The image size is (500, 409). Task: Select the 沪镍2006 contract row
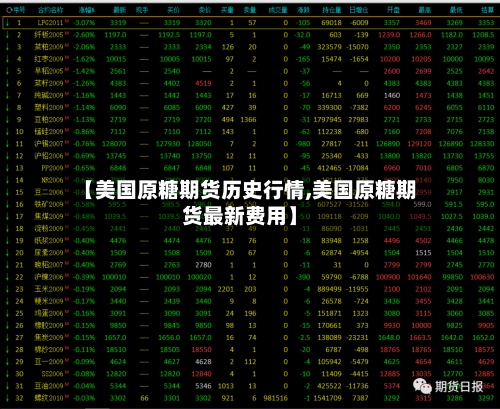pos(250,277)
